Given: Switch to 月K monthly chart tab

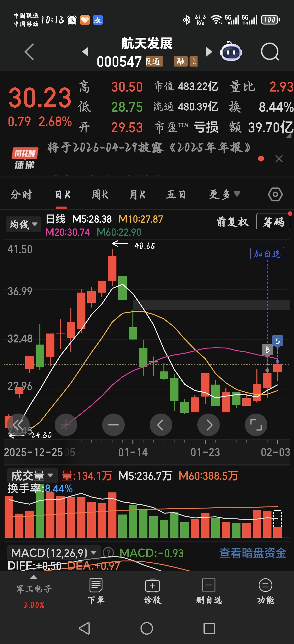Looking at the screenshot, I should click(138, 195).
